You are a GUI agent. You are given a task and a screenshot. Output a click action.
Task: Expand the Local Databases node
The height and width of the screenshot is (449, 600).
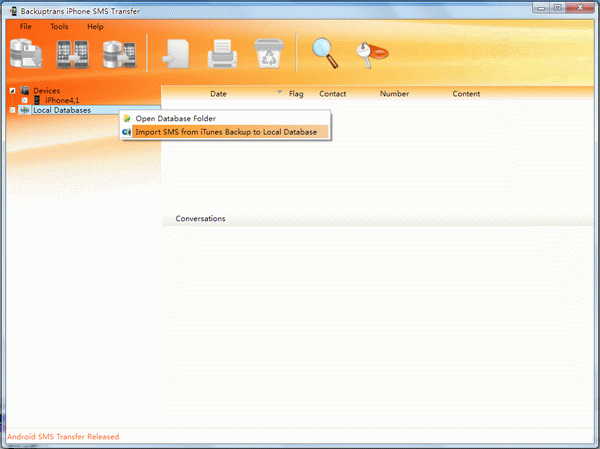[x=12, y=110]
